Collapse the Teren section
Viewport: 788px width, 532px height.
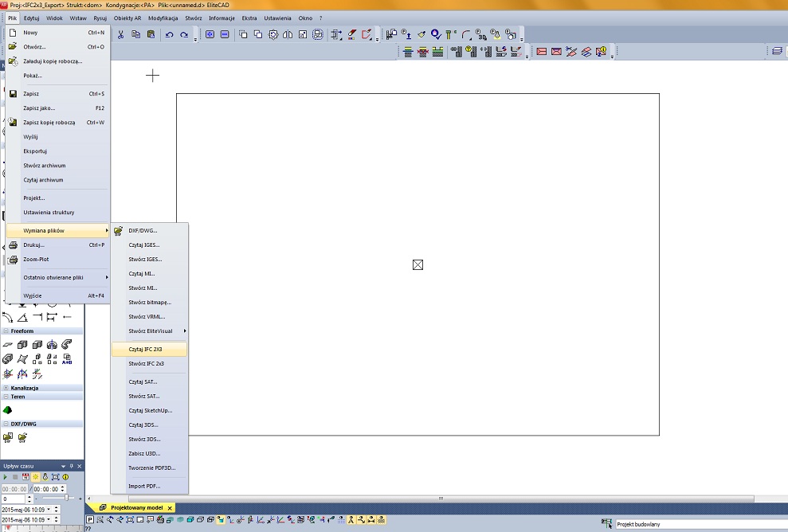[6, 397]
